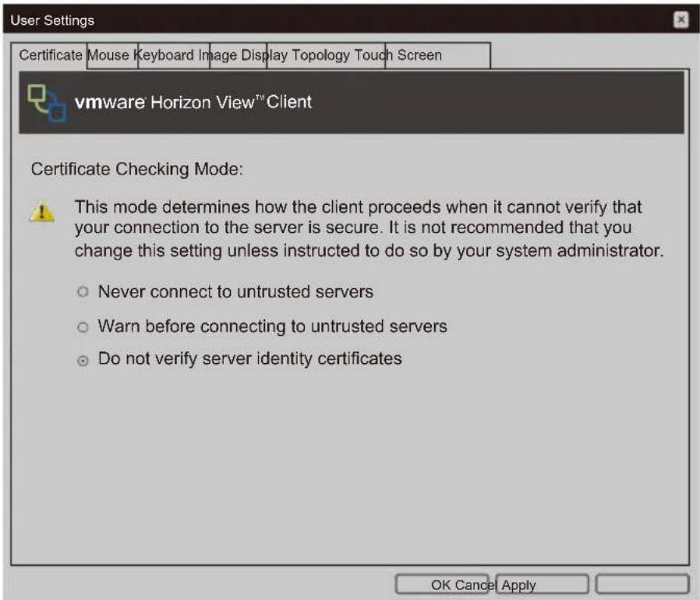700x600 pixels.
Task: Switch to the Keyboard tab
Action: tap(164, 55)
